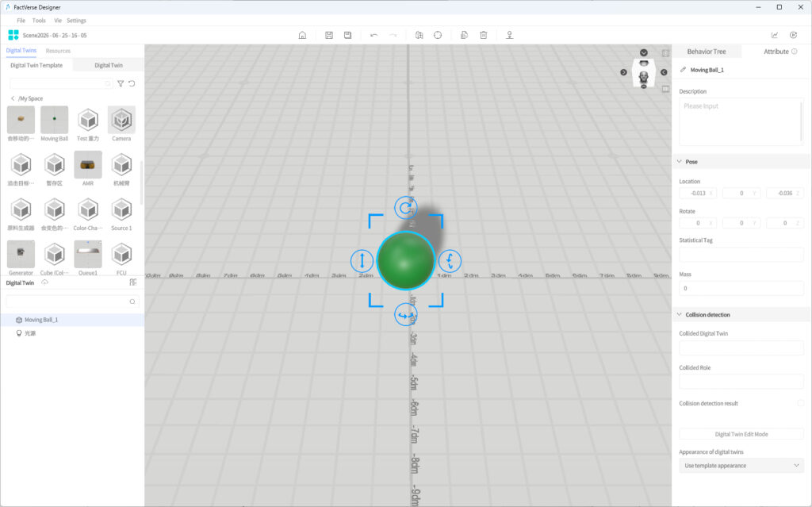The width and height of the screenshot is (812, 507).
Task: Click the info icon beside Attribute tab
Action: (795, 52)
